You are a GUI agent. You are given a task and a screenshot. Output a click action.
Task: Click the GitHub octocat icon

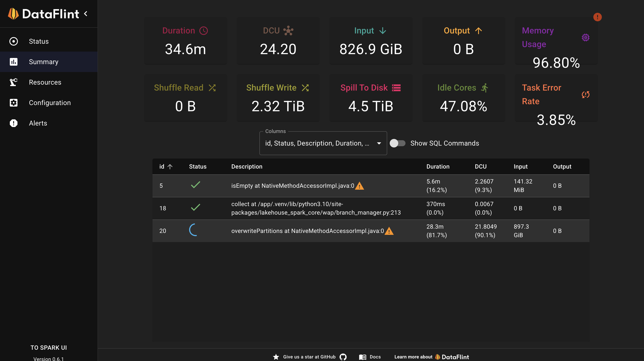343,357
